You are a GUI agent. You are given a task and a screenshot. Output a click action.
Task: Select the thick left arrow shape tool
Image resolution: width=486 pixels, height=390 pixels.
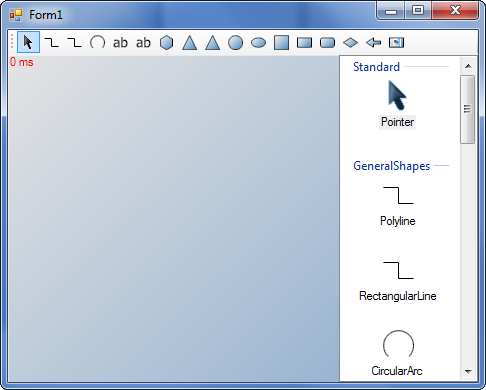(x=373, y=43)
